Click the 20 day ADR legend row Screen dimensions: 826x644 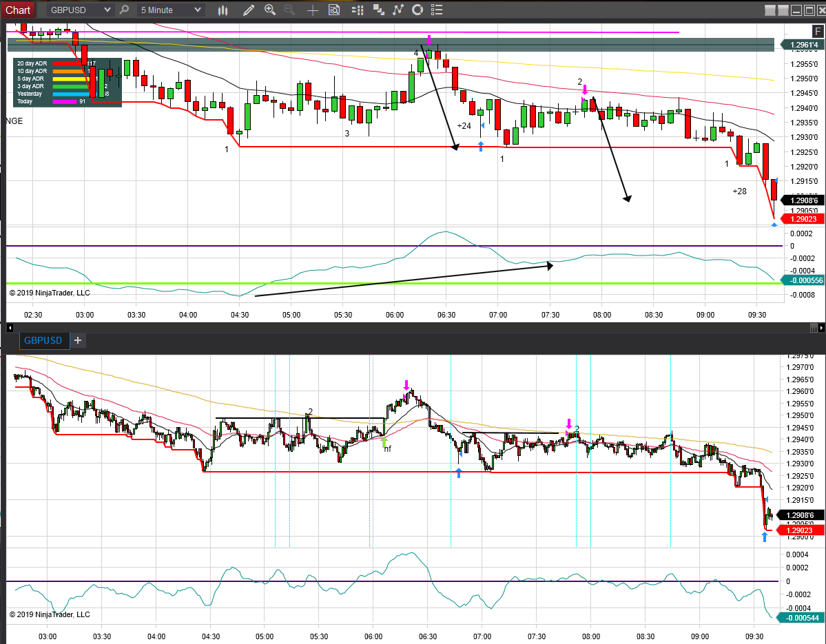(x=57, y=63)
